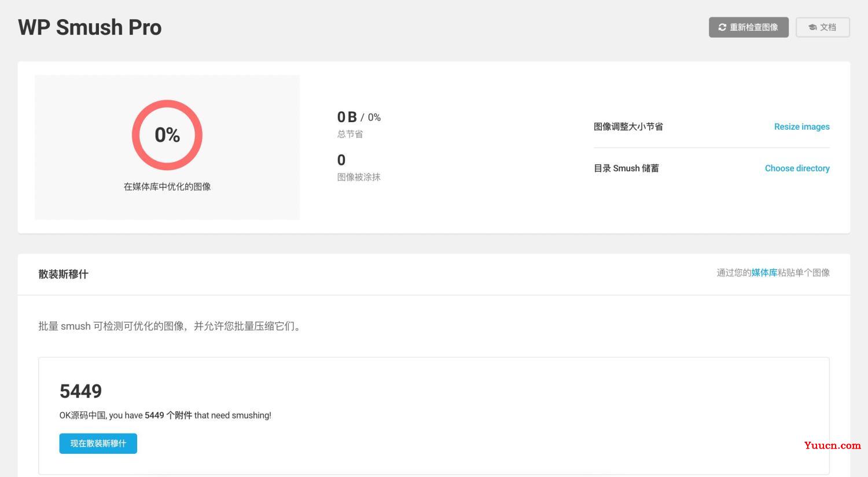Start bulk smush with 现在散装斯穆什 button

[98, 443]
